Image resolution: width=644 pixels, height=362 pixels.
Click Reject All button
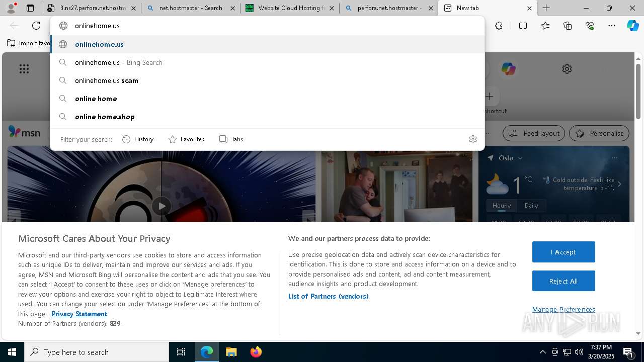563,281
